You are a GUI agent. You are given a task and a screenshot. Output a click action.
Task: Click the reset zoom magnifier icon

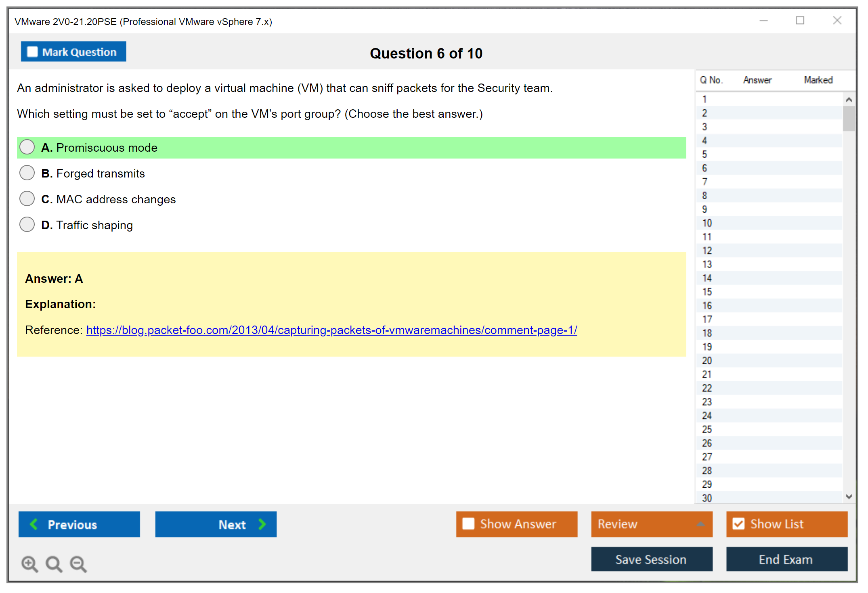click(54, 564)
